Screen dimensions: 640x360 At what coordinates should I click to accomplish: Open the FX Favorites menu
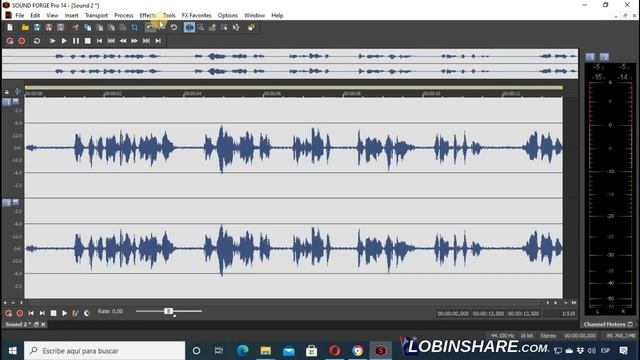coord(197,16)
